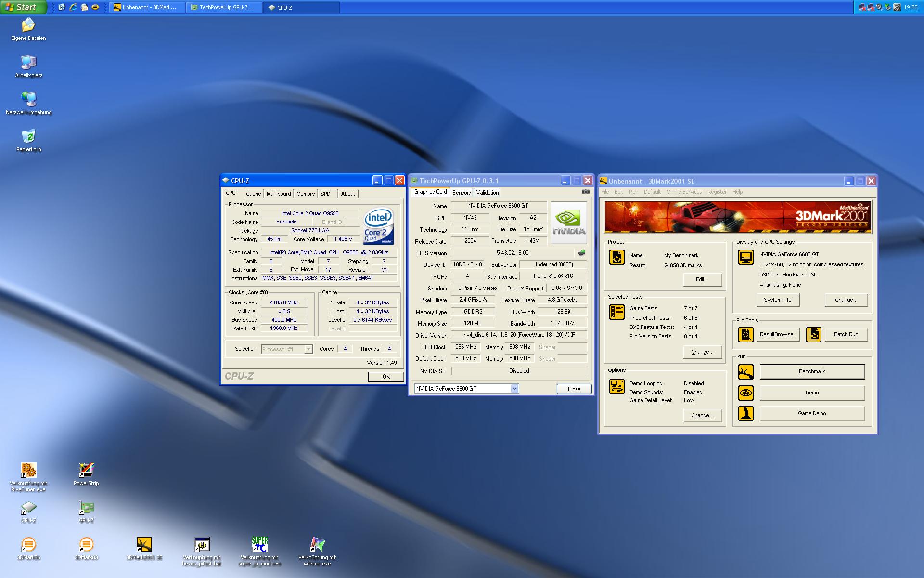Viewport: 924px width, 578px height.
Task: Launch 3DMark03 desktop shortcut
Action: coord(86,545)
